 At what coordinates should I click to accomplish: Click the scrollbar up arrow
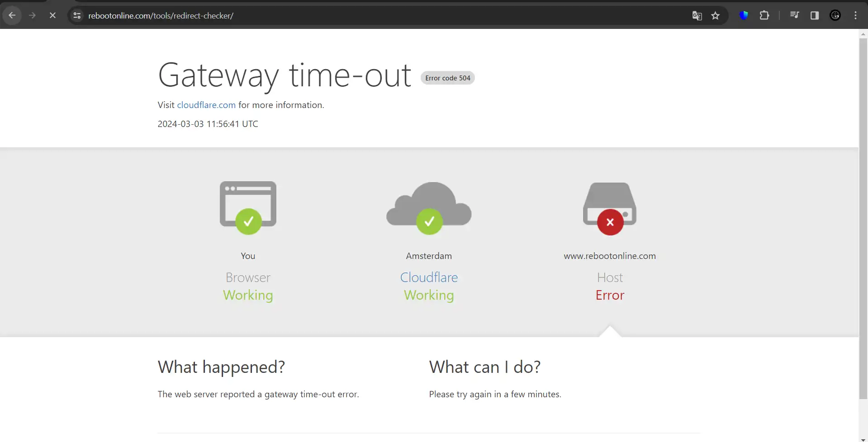(x=863, y=34)
